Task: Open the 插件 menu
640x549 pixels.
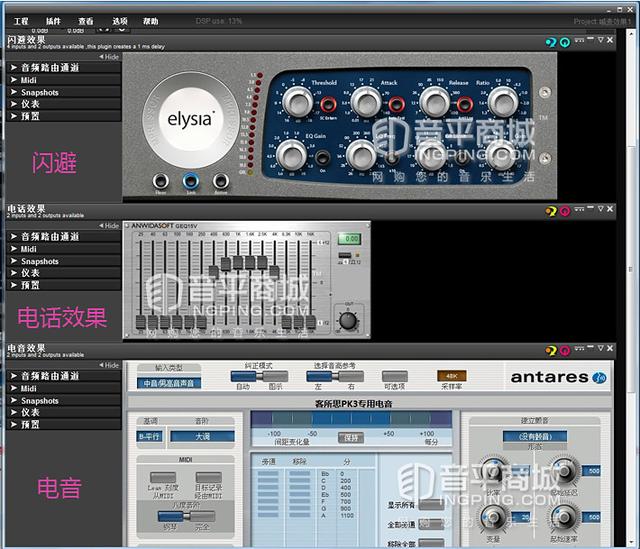Action: pyautogui.click(x=53, y=21)
